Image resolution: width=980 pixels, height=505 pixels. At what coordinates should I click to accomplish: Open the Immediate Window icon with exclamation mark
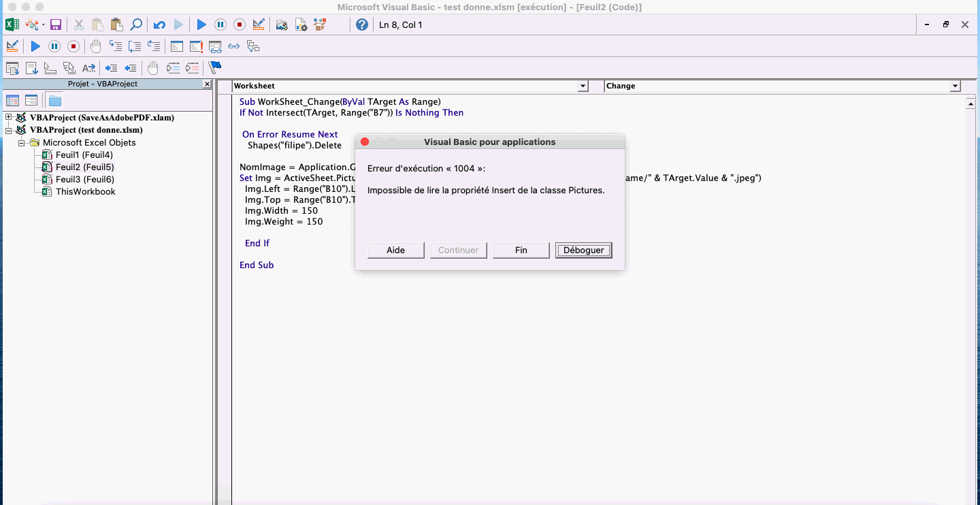196,46
